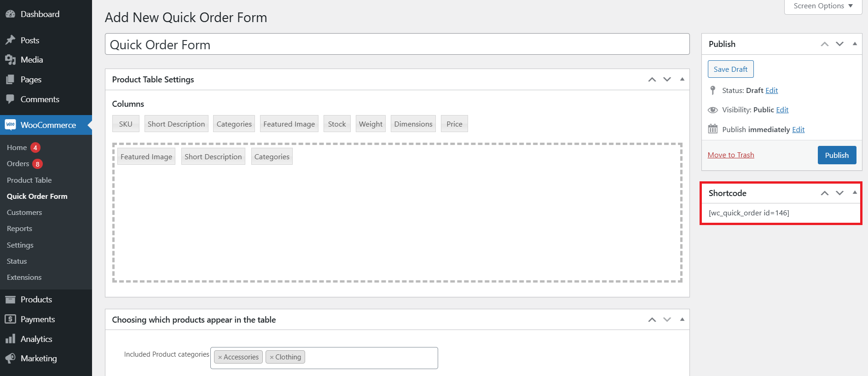Move Product Table Settings panel down
868x376 pixels.
coord(667,80)
